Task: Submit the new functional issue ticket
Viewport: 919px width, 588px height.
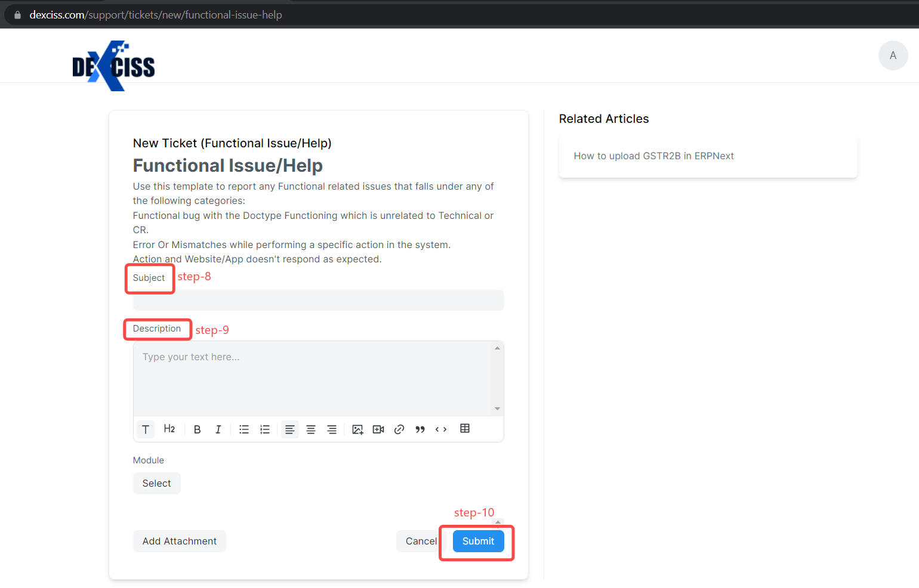Action: (x=477, y=541)
